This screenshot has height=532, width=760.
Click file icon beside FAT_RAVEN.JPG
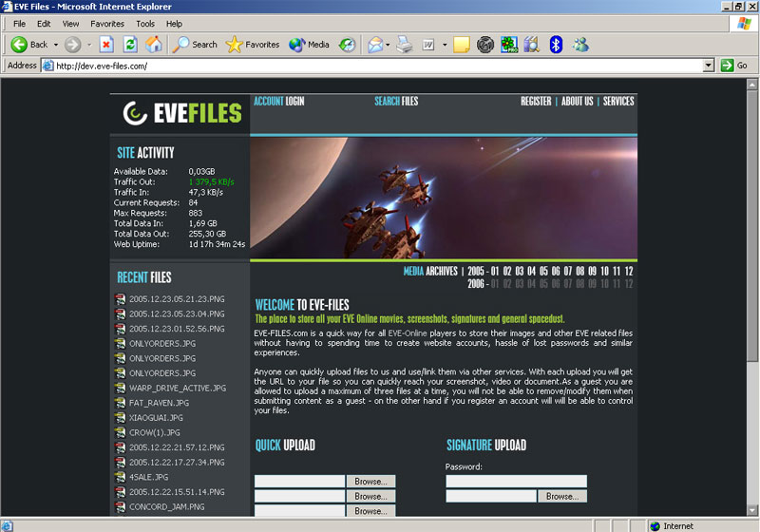(120, 403)
